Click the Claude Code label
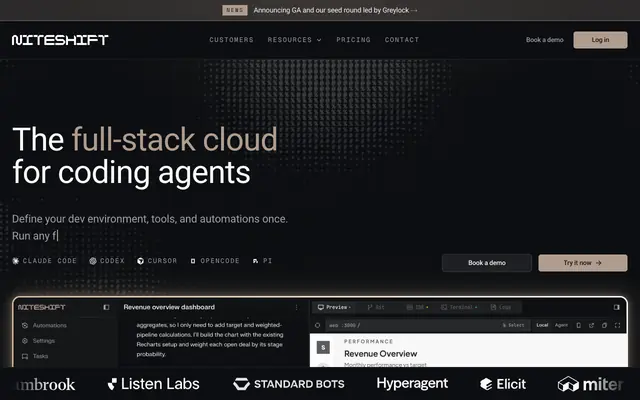Image resolution: width=640 pixels, height=400 pixels. coord(50,261)
